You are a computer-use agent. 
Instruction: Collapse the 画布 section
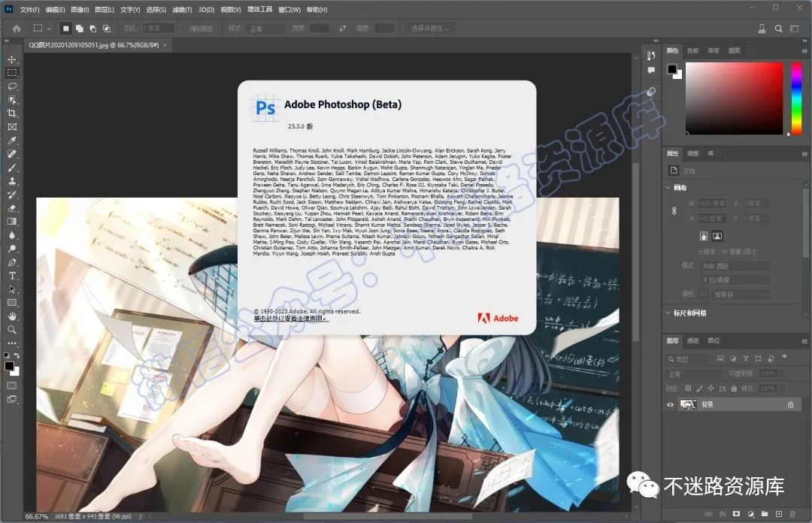click(x=668, y=187)
